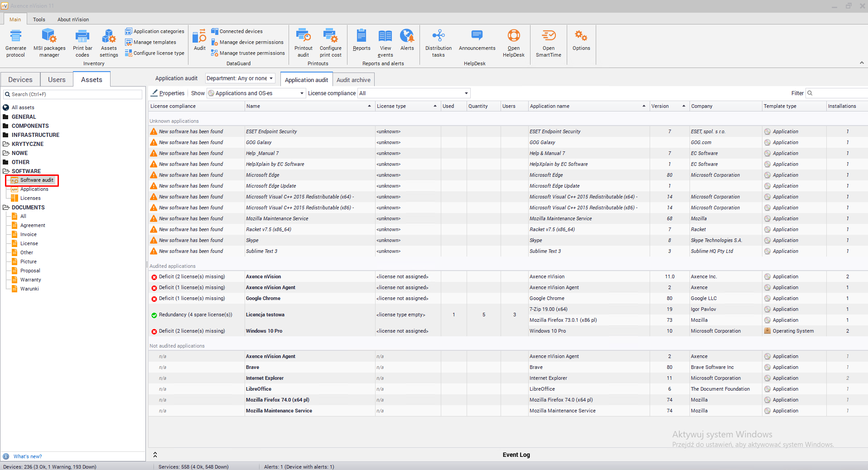This screenshot has width=868, height=470.
Task: Switch to the Audit archive tab
Action: (x=353, y=80)
